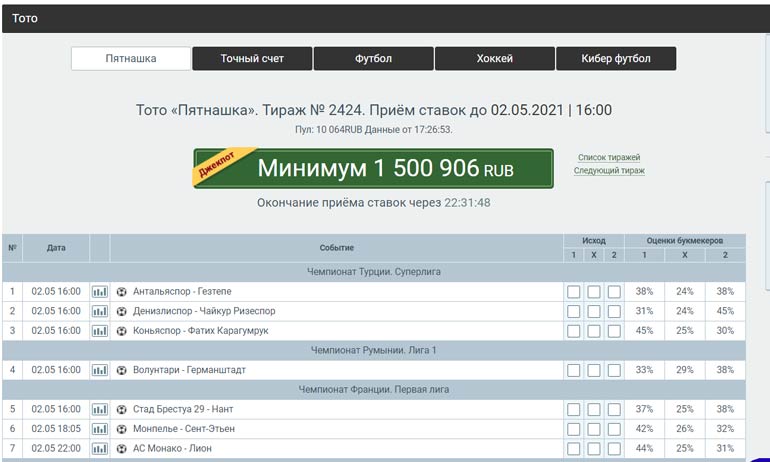Check outcome 1 for Монпелье - Сент-Этьен
This screenshot has height=462, width=770.
point(574,430)
